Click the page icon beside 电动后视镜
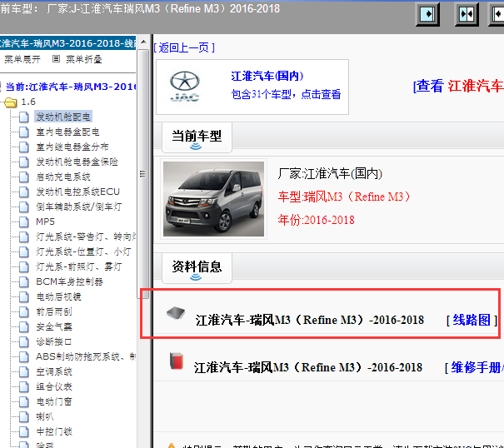This screenshot has width=504, height=448. point(24,296)
